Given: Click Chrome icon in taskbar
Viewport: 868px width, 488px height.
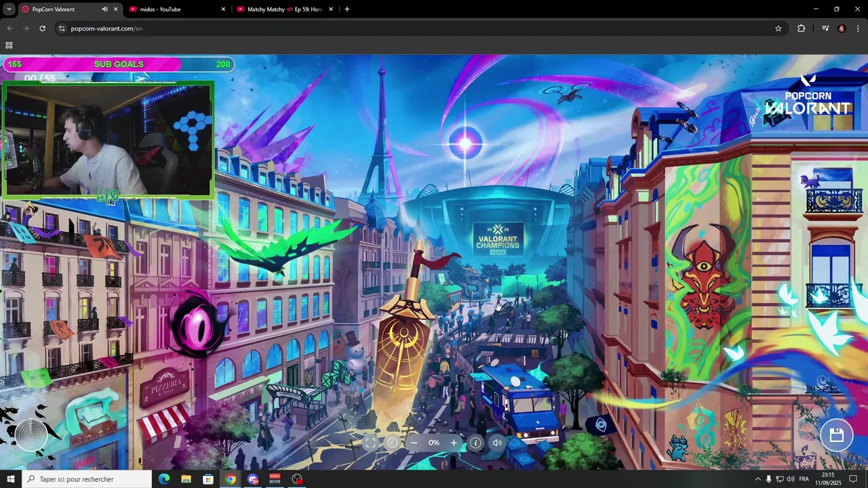Looking at the screenshot, I should click(231, 479).
